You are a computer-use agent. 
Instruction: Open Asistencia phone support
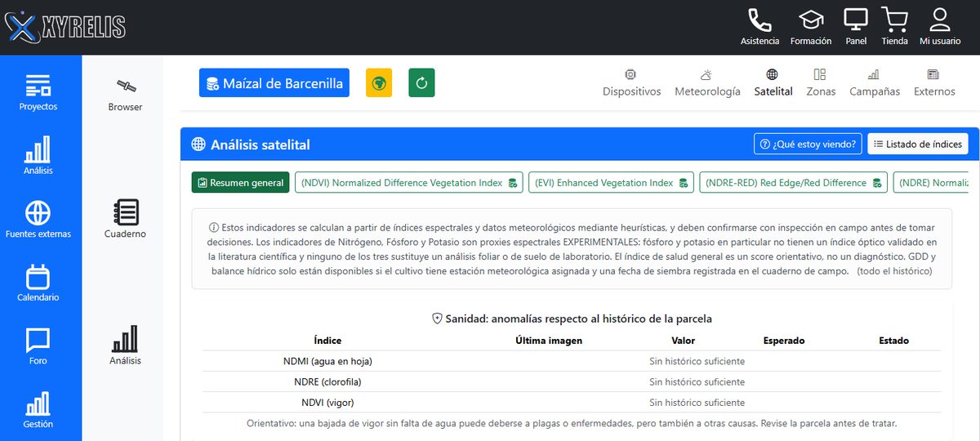[759, 27]
